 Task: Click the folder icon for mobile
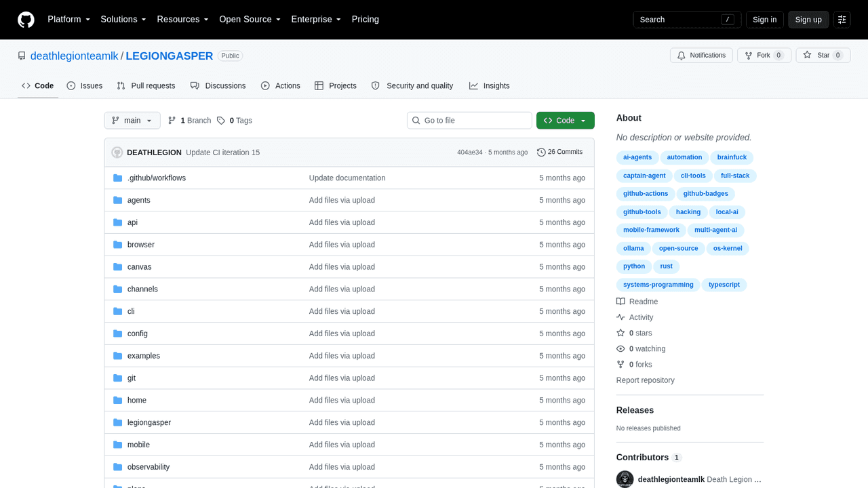(x=117, y=445)
